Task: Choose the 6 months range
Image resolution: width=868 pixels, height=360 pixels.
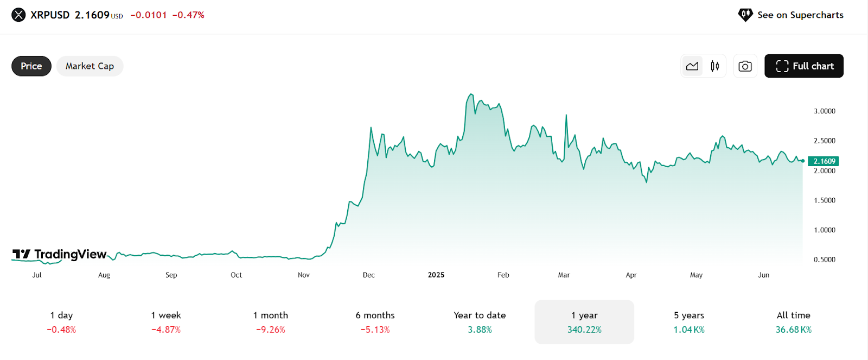Action: (x=375, y=322)
